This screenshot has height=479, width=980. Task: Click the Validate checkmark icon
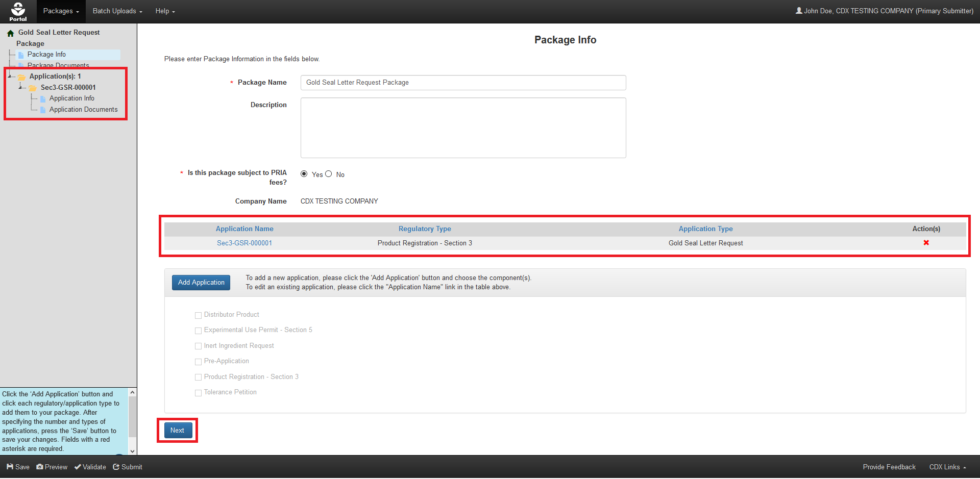[78, 467]
